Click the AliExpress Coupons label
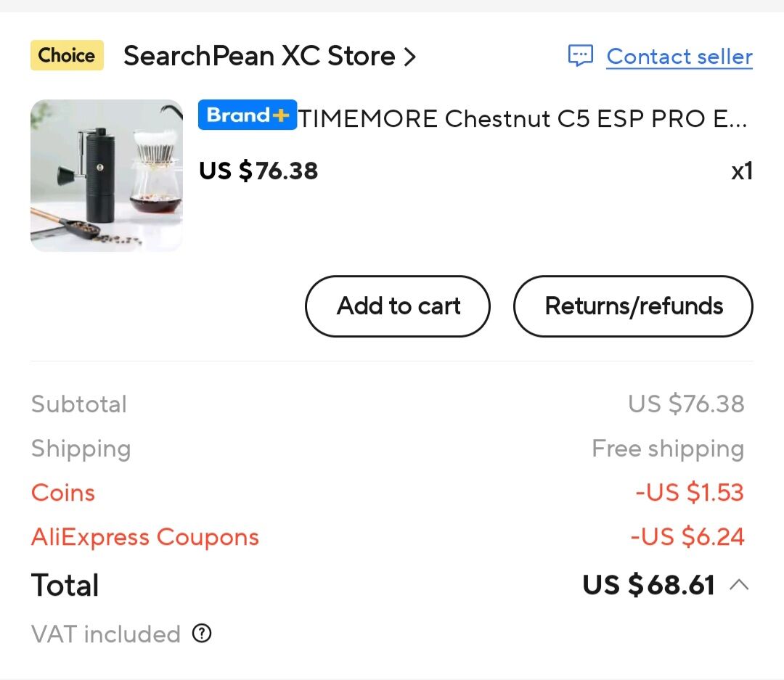The width and height of the screenshot is (784, 680). coord(145,537)
